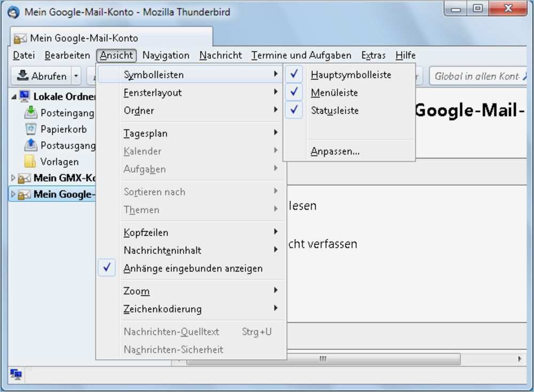
Task: Click the Vorlagen folder icon
Action: coord(30,161)
